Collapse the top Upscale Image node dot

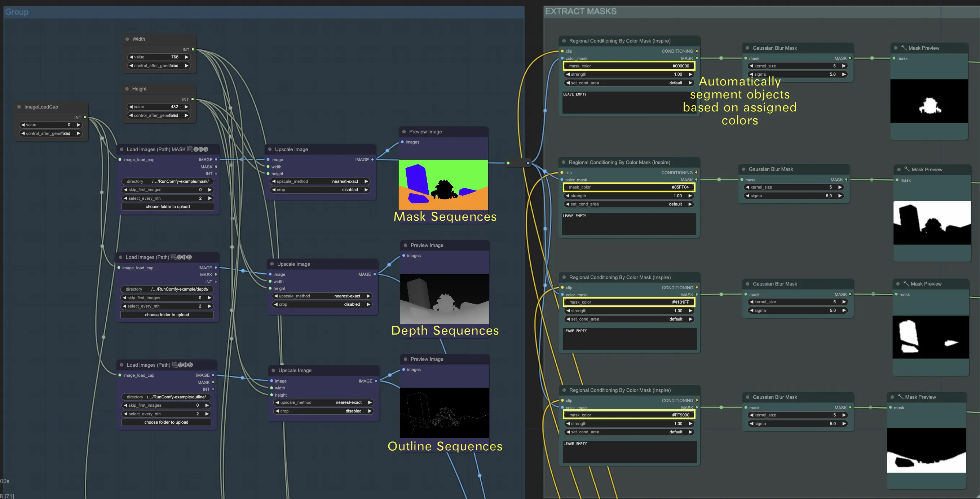click(270, 150)
